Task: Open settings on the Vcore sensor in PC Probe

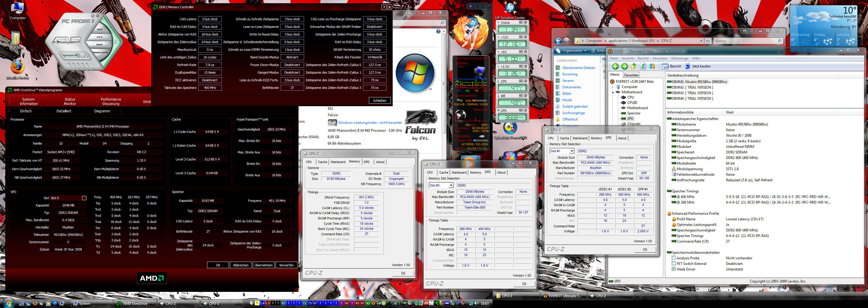Action: click(521, 23)
